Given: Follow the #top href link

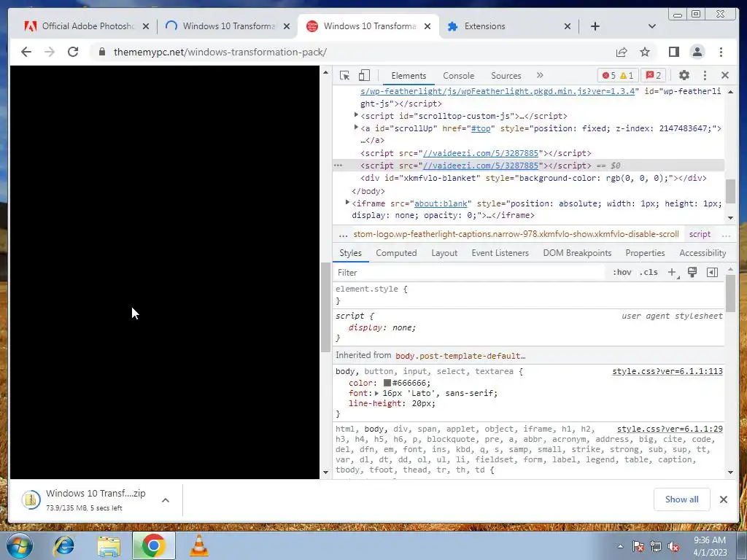Looking at the screenshot, I should coord(480,128).
